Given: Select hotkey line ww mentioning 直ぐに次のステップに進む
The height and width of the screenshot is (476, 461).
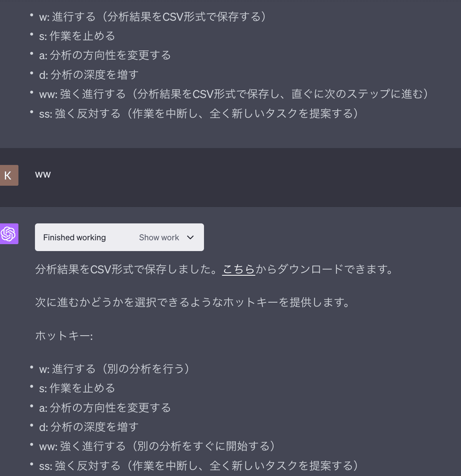Looking at the screenshot, I should [234, 94].
